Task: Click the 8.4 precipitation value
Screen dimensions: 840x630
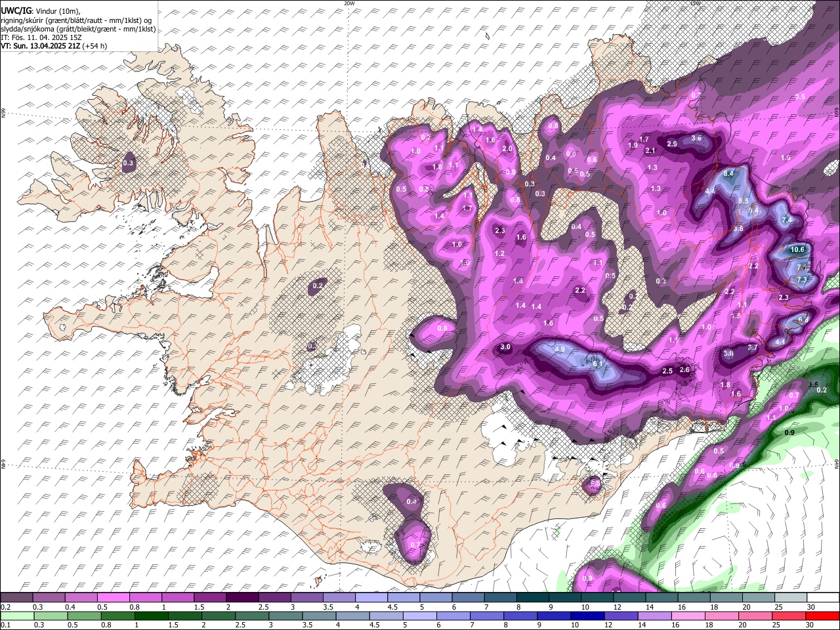Action: click(728, 174)
